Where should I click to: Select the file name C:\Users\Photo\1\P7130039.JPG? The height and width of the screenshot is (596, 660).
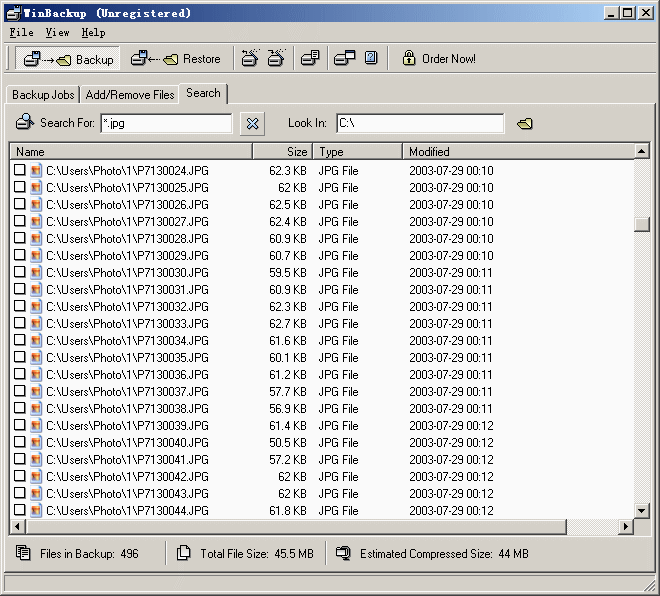point(127,426)
